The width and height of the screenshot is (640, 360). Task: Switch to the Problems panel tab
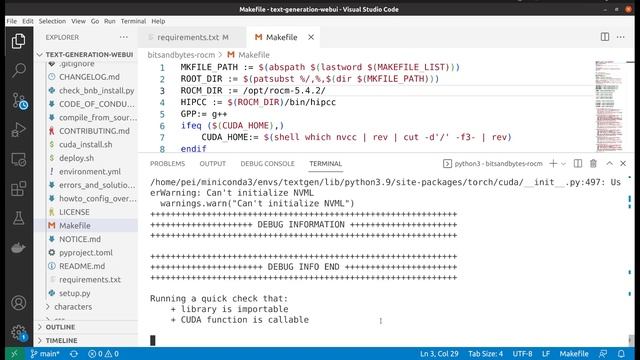[167, 164]
